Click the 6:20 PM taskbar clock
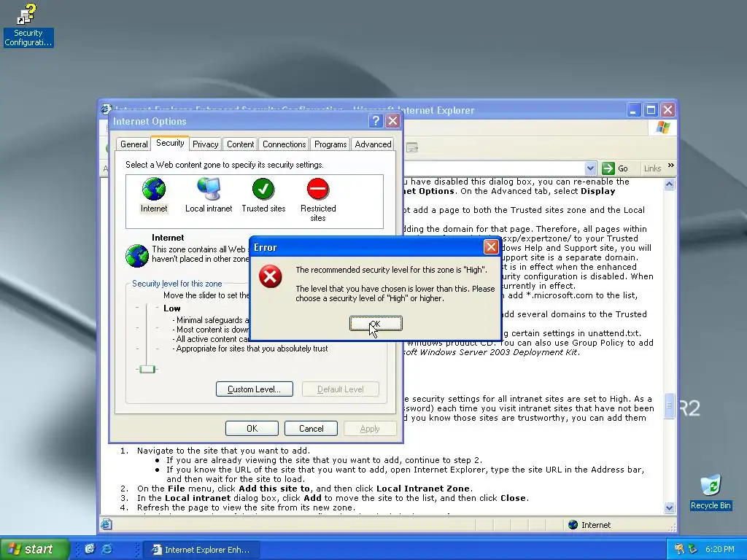 pyautogui.click(x=719, y=549)
